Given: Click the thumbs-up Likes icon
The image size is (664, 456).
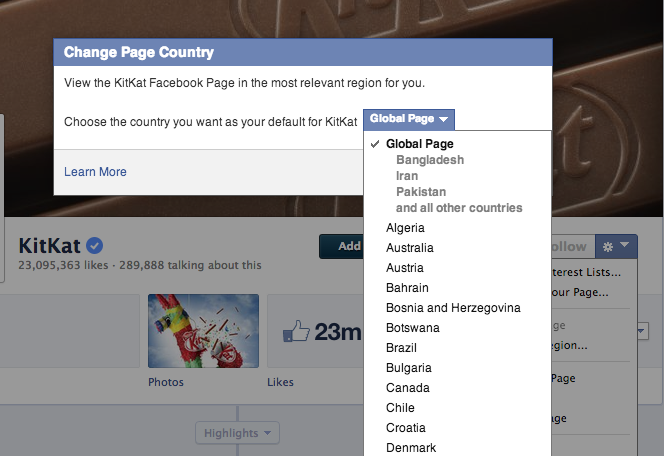Looking at the screenshot, I should click(296, 331).
